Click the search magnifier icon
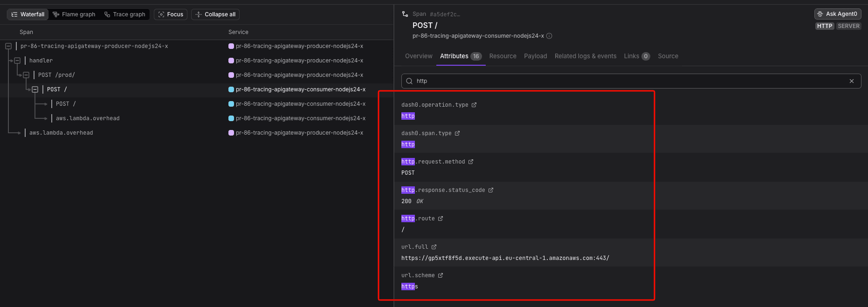868x307 pixels. click(x=409, y=81)
